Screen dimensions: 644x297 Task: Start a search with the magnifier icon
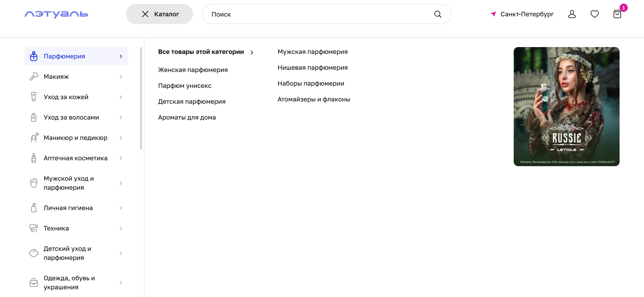[438, 14]
